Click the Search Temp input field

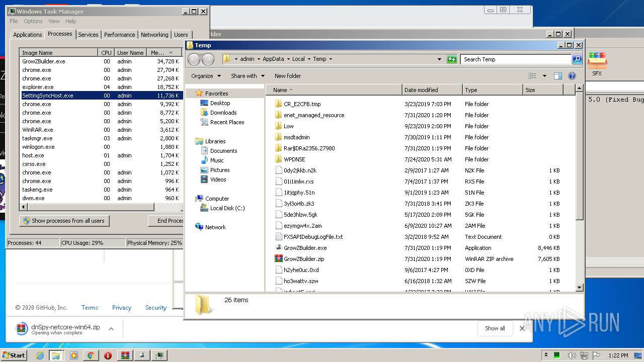516,59
